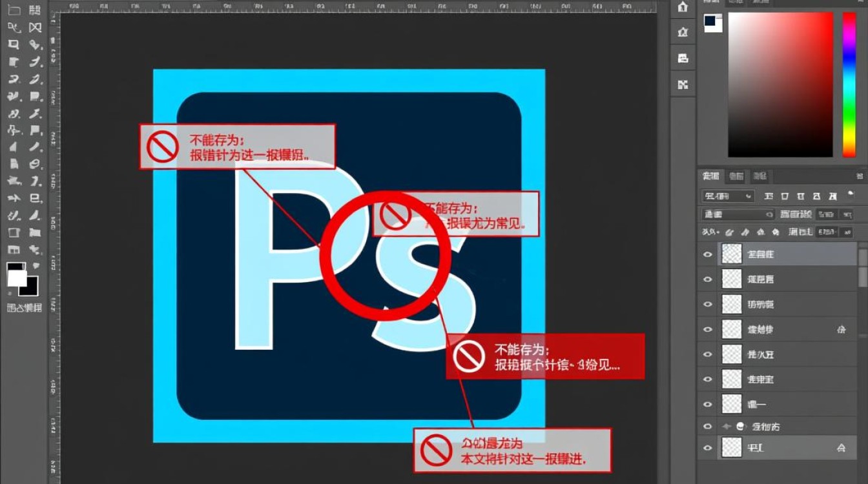Click the fourth layer filter icon beside kind dropdown

pyautogui.click(x=818, y=196)
